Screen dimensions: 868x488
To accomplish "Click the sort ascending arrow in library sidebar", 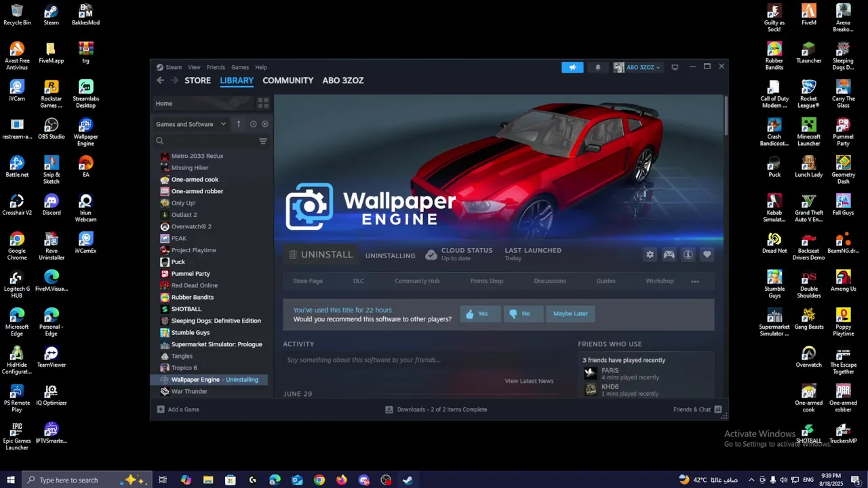I will coord(239,124).
